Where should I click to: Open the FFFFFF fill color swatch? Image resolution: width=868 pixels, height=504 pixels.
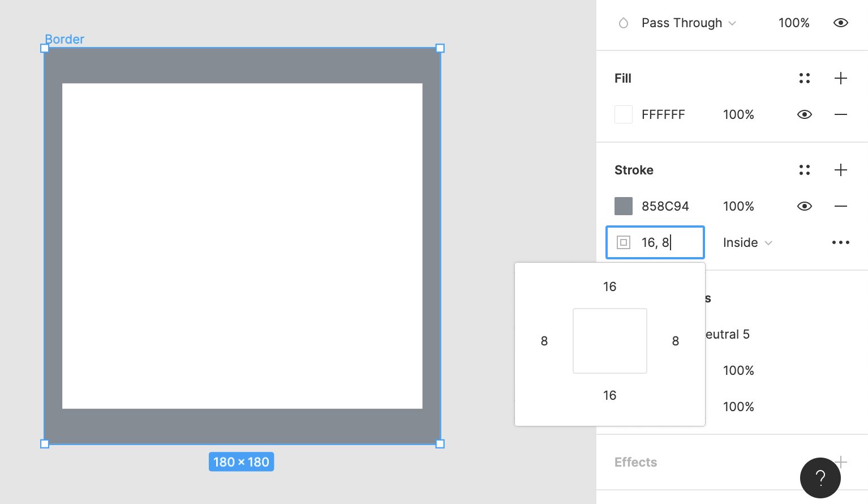tap(623, 114)
